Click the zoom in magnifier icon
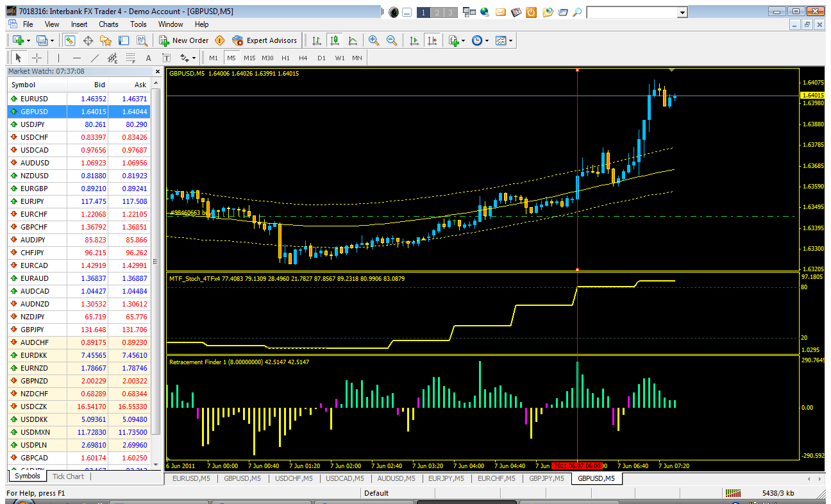This screenshot has width=831, height=504. tap(374, 40)
